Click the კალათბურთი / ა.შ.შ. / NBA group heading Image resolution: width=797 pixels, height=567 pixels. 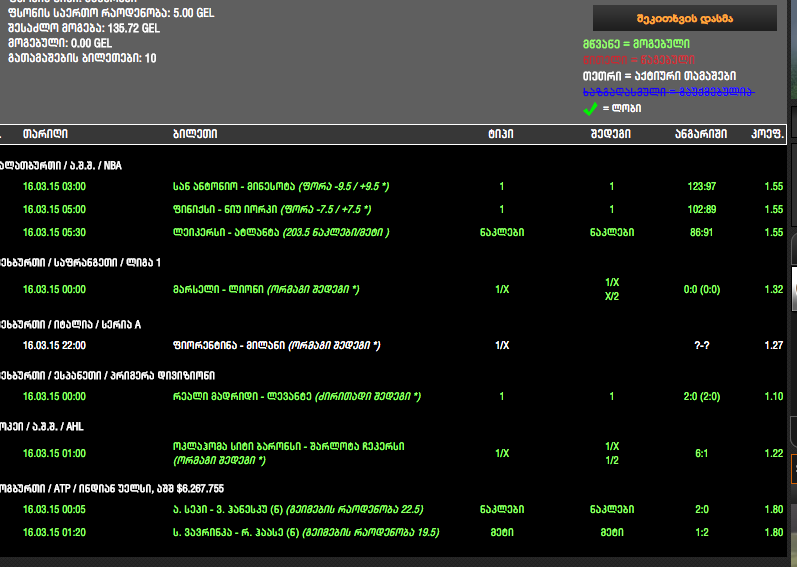tap(61, 166)
